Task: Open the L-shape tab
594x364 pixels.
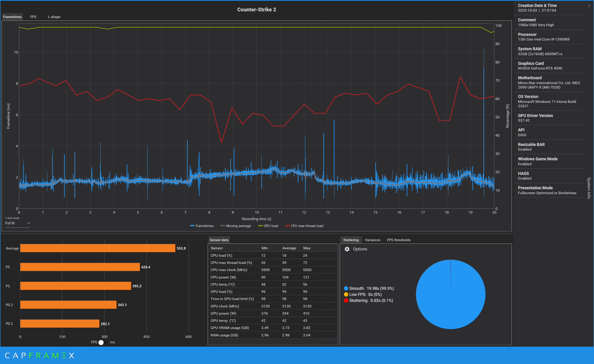Action: point(54,17)
